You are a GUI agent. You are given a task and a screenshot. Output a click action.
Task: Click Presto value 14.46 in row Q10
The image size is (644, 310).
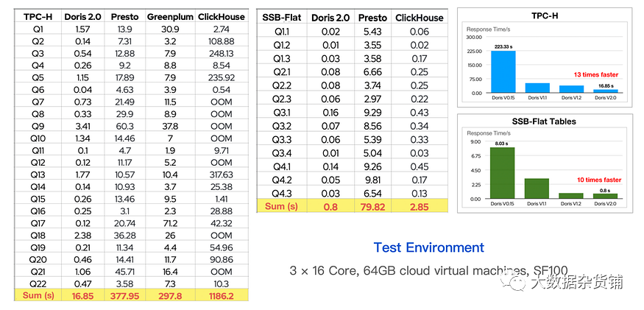coord(125,138)
